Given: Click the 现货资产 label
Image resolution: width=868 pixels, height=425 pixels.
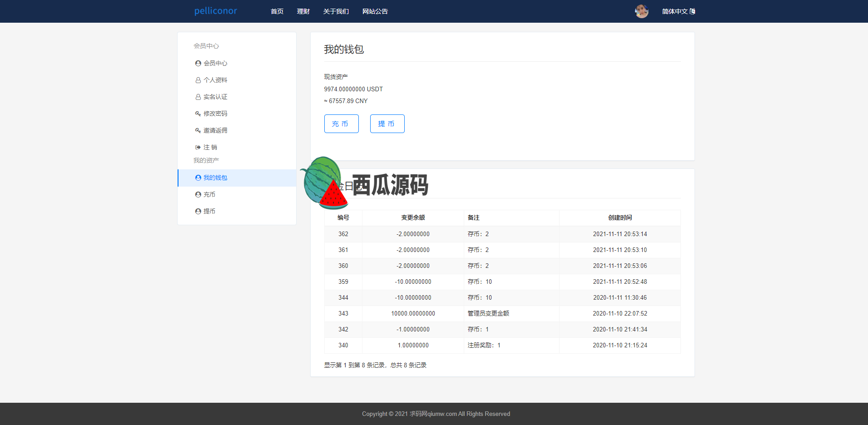Looking at the screenshot, I should pos(336,77).
